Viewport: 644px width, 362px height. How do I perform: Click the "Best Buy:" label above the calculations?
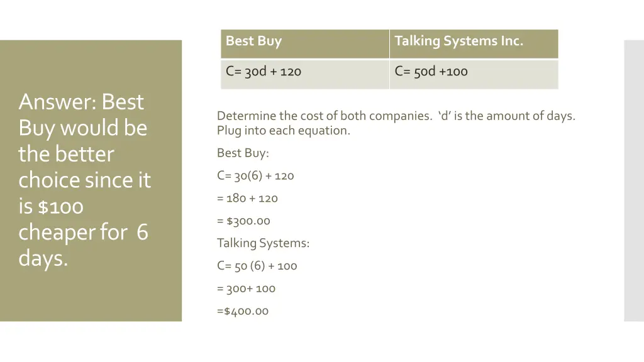click(x=243, y=153)
